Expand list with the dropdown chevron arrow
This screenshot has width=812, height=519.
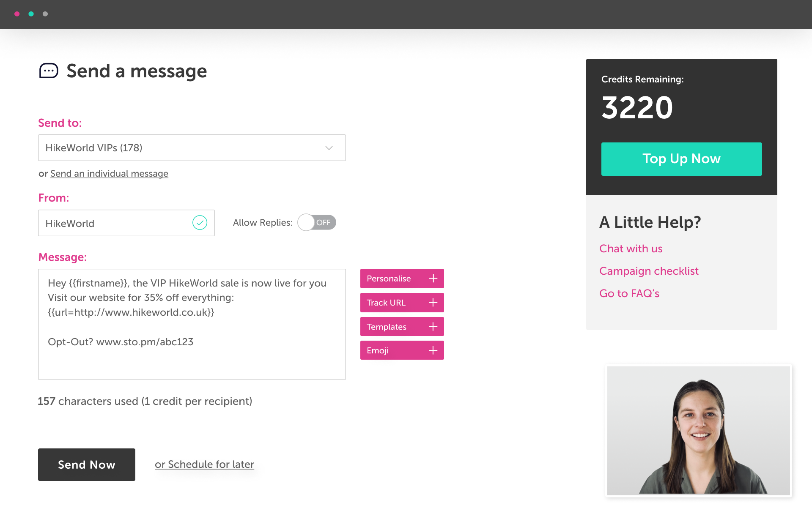[x=329, y=148]
